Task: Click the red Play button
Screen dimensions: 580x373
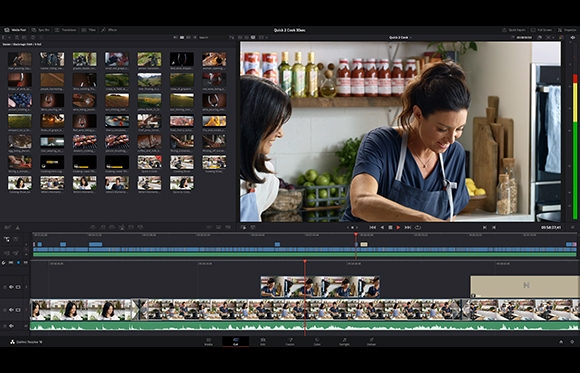Action: click(x=398, y=228)
